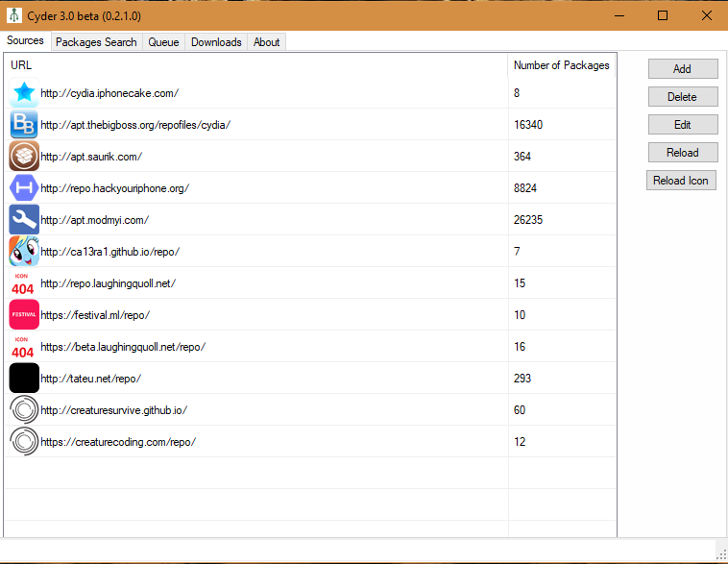The width and height of the screenshot is (728, 564).
Task: Click the ModMyi wrench icon
Action: [24, 220]
